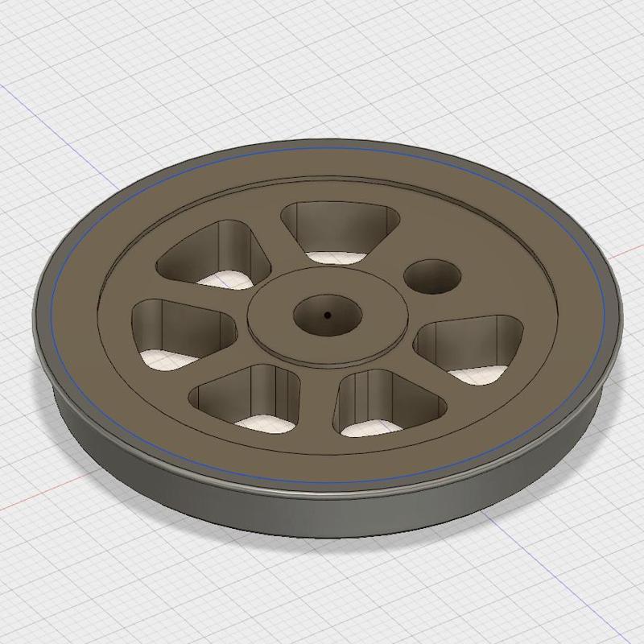Click the small axle hole at center
644x644 pixels.
click(x=327, y=316)
